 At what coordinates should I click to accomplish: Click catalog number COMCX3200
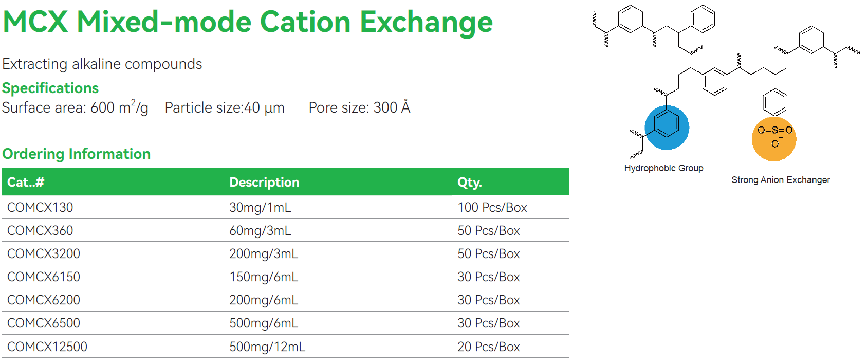click(x=44, y=253)
